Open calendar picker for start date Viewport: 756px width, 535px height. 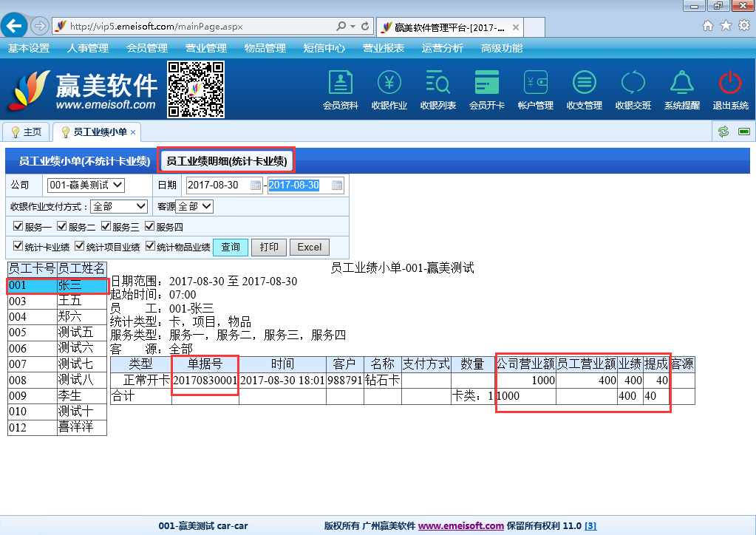(x=256, y=185)
